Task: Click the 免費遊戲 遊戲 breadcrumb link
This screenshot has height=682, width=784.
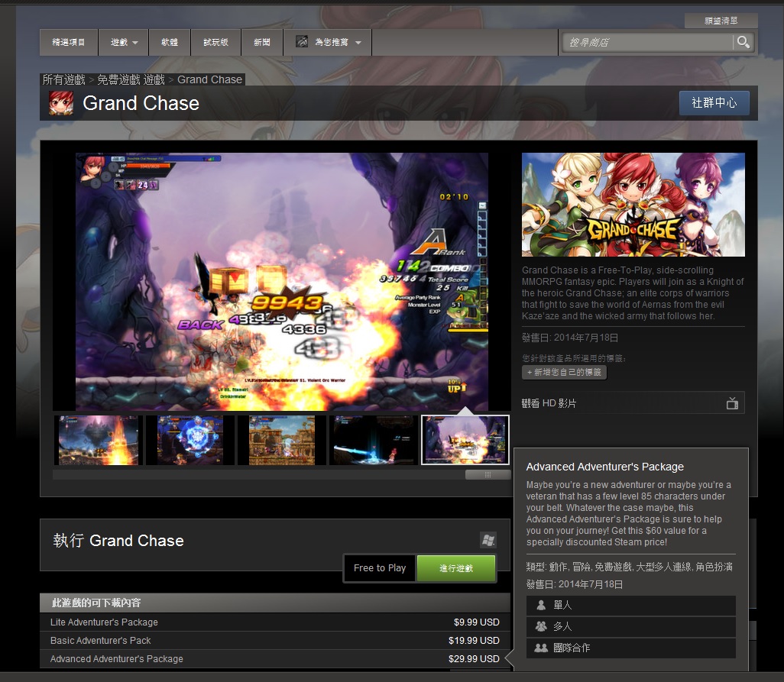Action: tap(131, 79)
